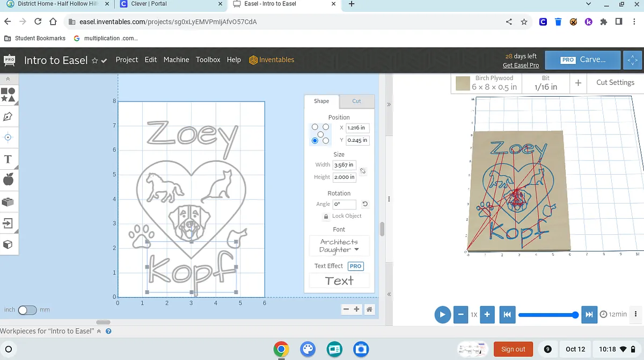
Task: Select the center position anchor radio
Action: pos(320,134)
